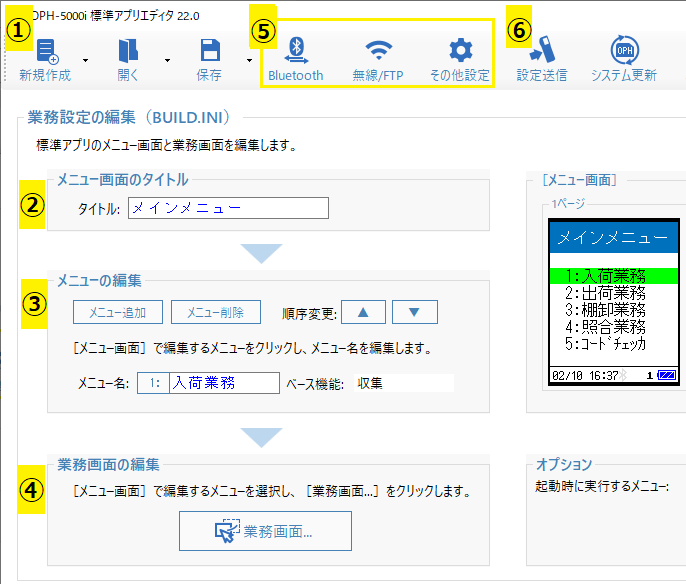Open the 業務画面... button

click(x=265, y=531)
